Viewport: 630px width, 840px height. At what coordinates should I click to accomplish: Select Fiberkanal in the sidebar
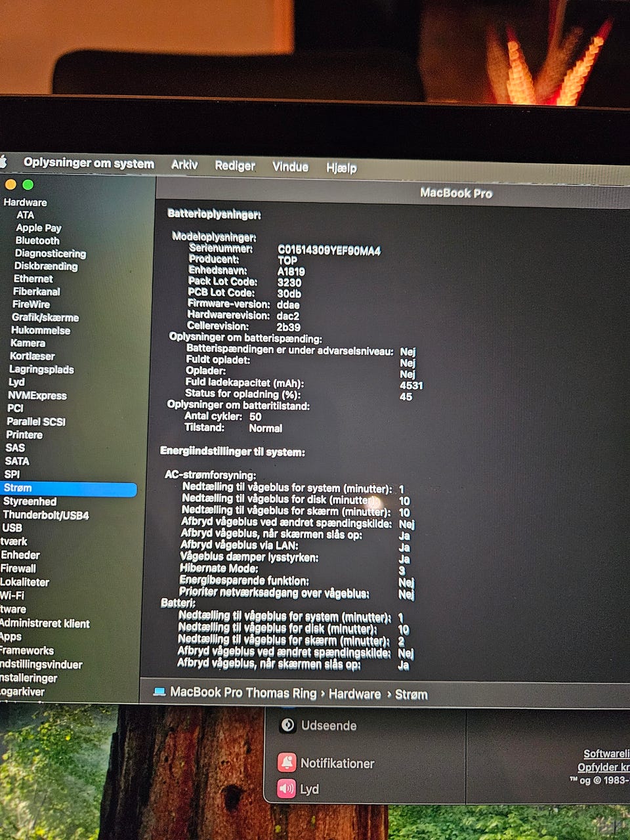coord(36,291)
